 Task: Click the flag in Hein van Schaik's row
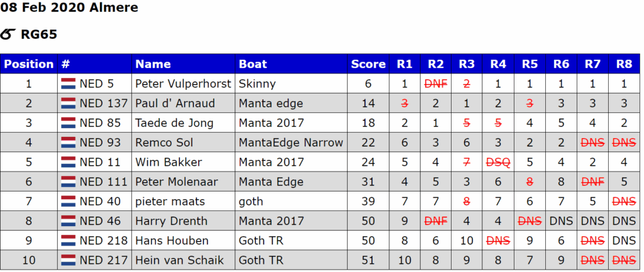tap(68, 261)
